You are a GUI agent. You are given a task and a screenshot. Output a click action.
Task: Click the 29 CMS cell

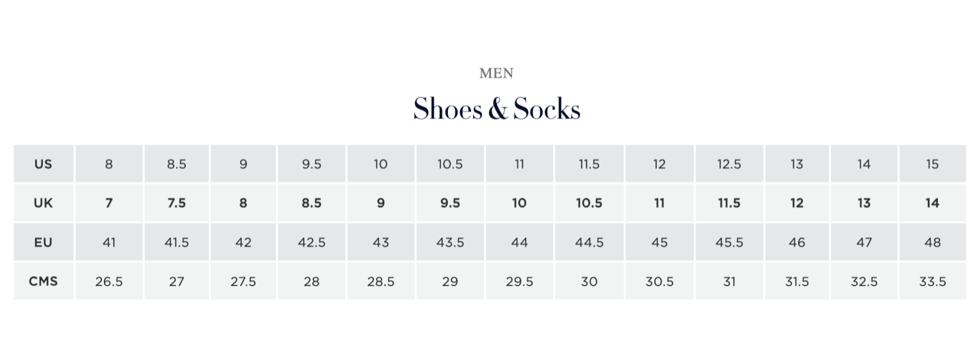450,281
